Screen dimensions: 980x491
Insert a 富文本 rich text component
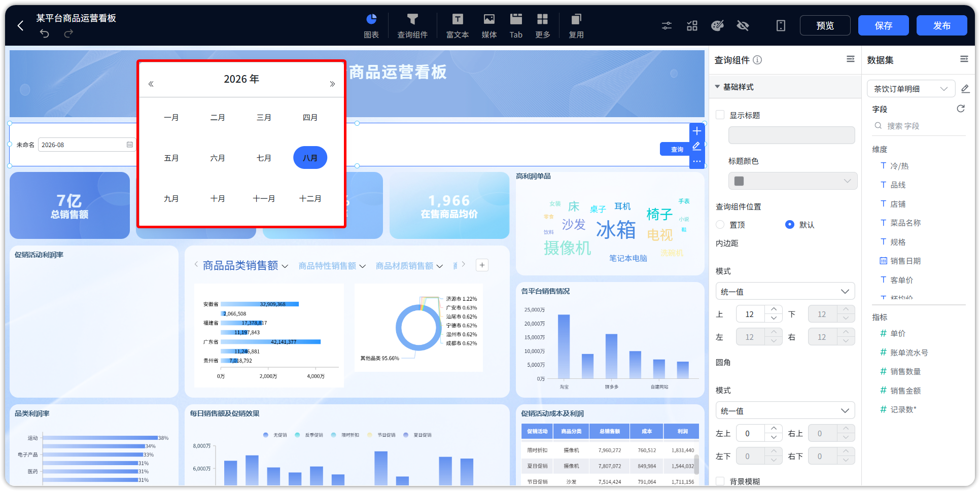[x=458, y=26]
